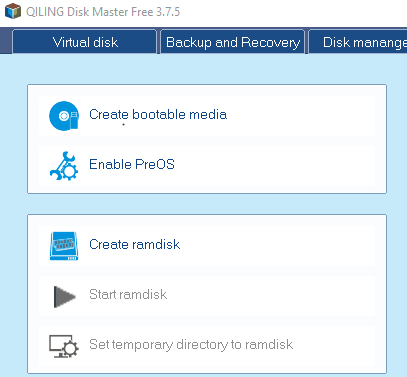407x377 pixels.
Task: Click the monitor with gear icon
Action: coord(64,347)
